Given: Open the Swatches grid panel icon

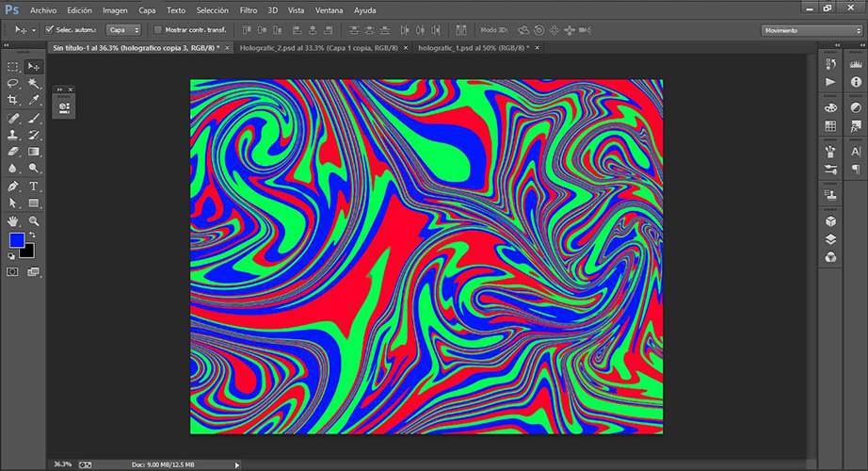Looking at the screenshot, I should pyautogui.click(x=830, y=126).
